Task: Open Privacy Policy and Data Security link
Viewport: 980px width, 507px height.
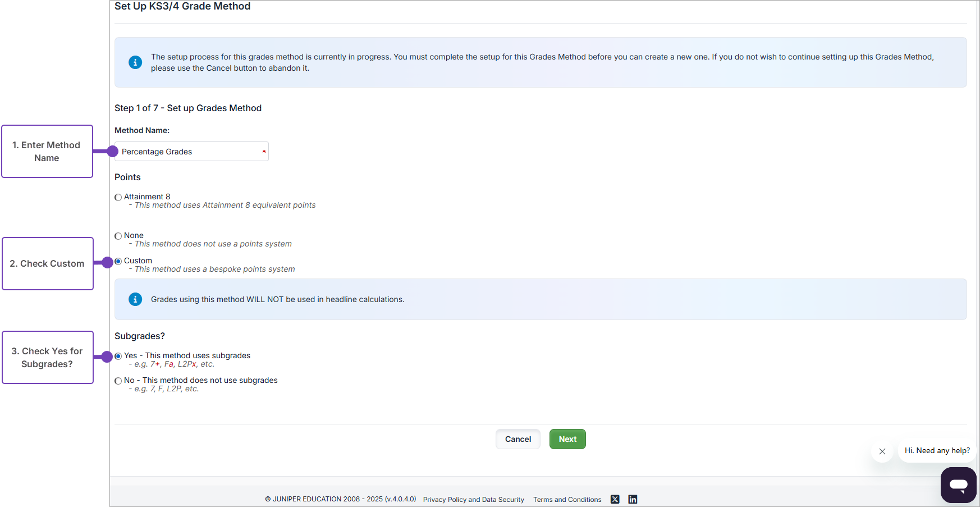Action: click(474, 500)
